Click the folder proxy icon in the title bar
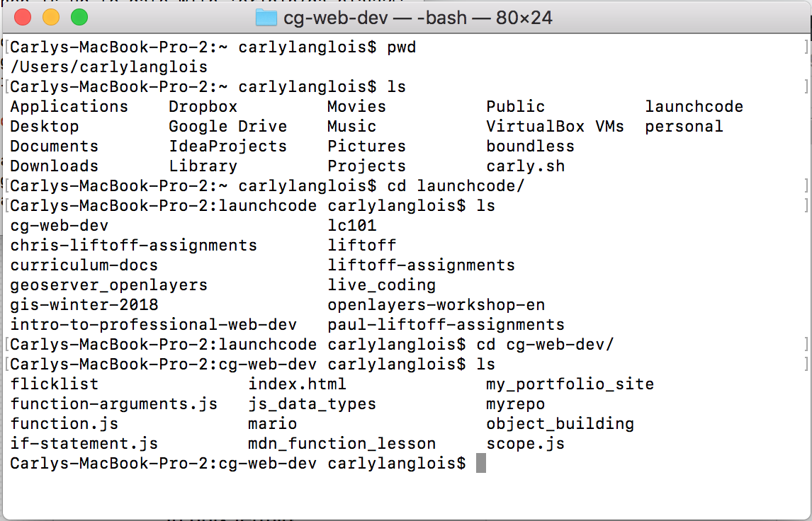Screen dimensions: 812x521 [x=266, y=17]
